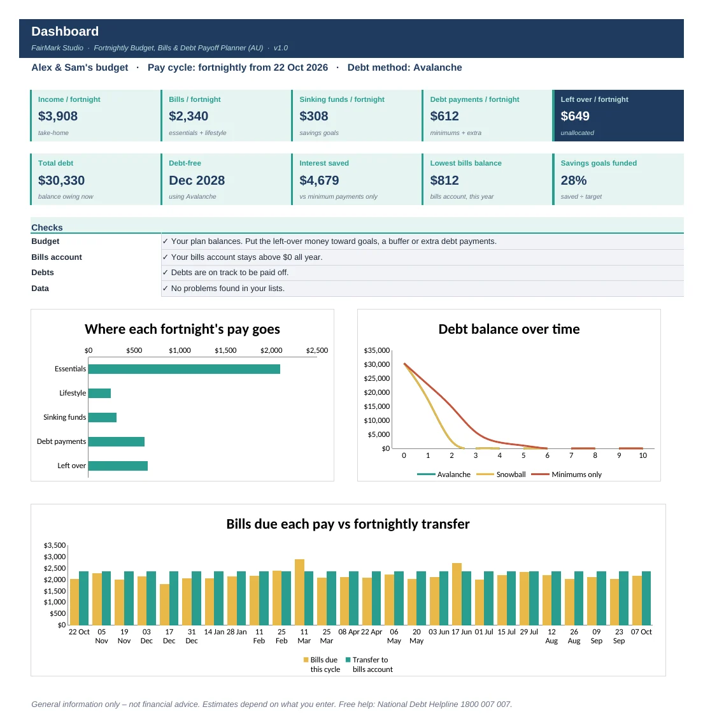Image resolution: width=703 pixels, height=728 pixels.
Task: Select the Sinking funds bar in pay chart
Action: 102,417
